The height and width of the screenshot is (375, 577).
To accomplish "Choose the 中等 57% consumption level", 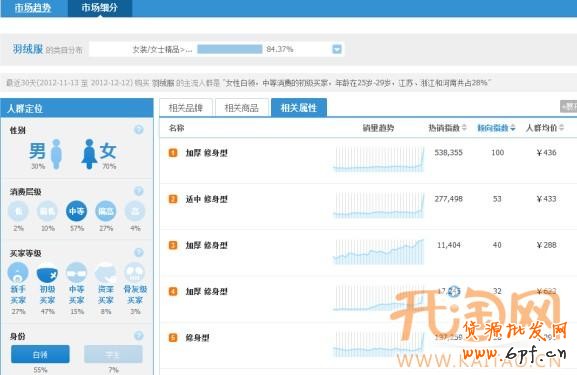I will (77, 211).
